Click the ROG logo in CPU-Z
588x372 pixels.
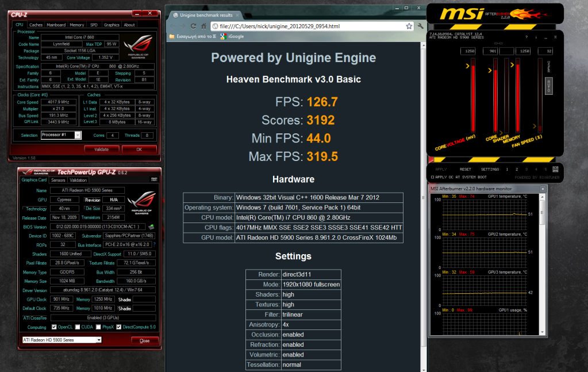tap(139, 47)
